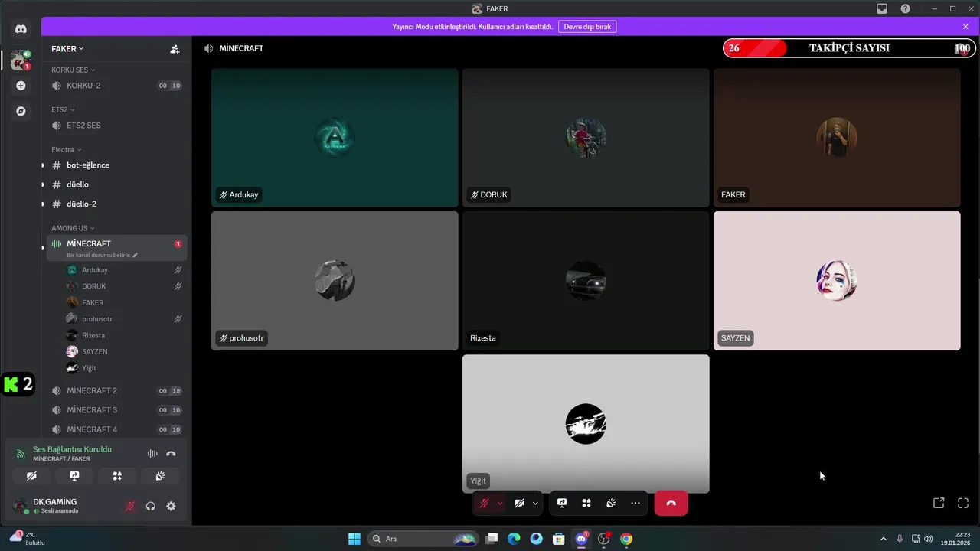Edit the channel status pencil icon

[136, 255]
